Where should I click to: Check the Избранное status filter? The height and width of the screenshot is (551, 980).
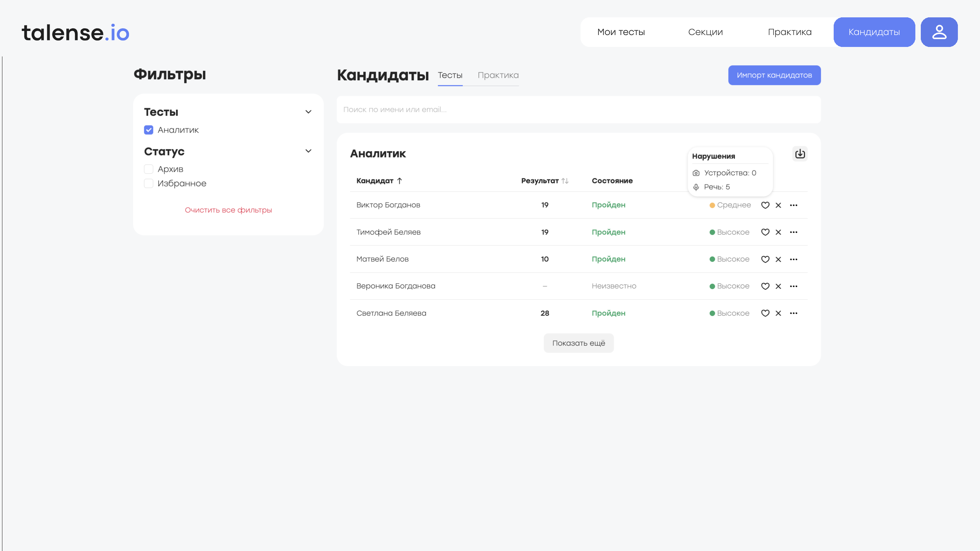(x=148, y=183)
